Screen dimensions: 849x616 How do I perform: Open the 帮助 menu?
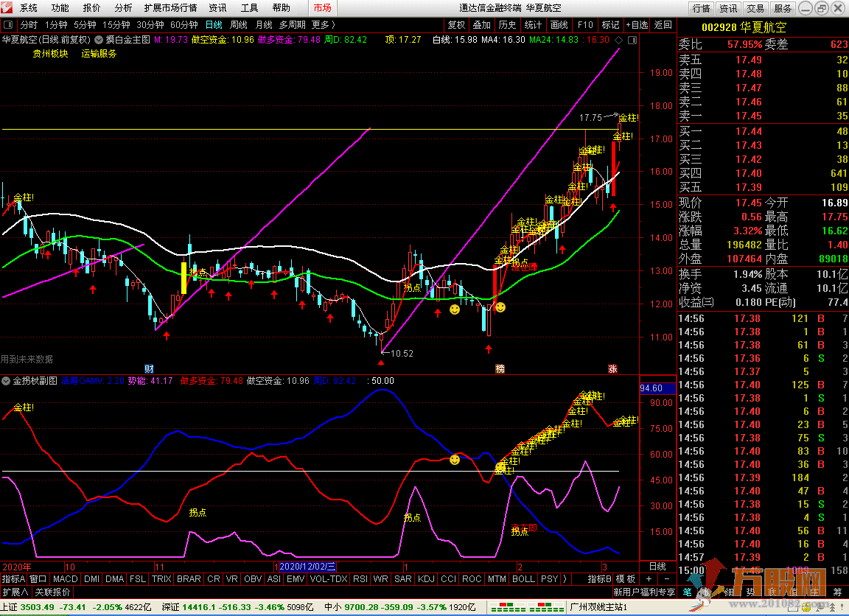coord(281,8)
